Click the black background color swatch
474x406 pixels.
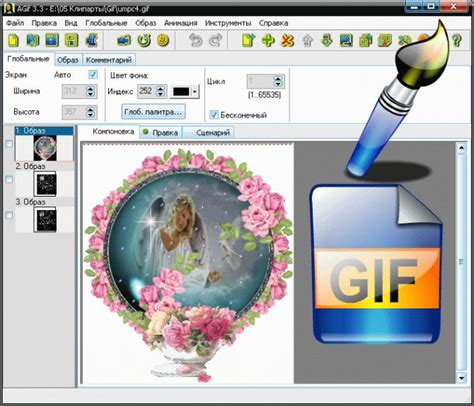point(181,91)
